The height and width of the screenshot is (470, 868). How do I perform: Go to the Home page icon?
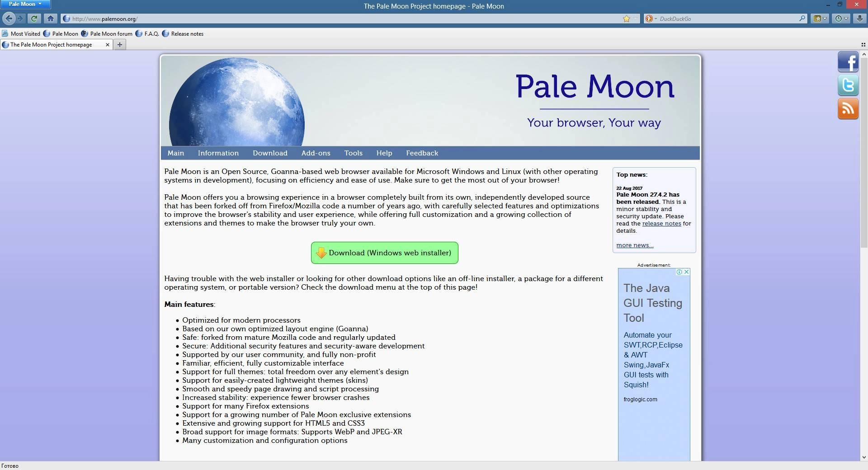tap(51, 19)
